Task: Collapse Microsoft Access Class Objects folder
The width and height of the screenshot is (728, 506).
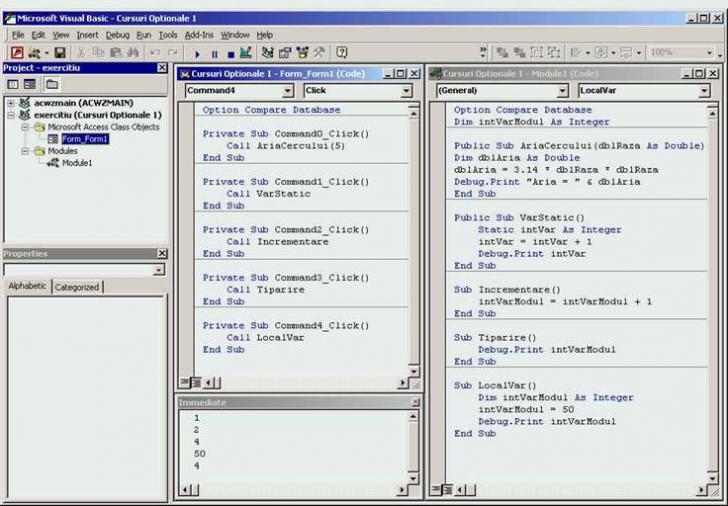Action: coord(25,127)
